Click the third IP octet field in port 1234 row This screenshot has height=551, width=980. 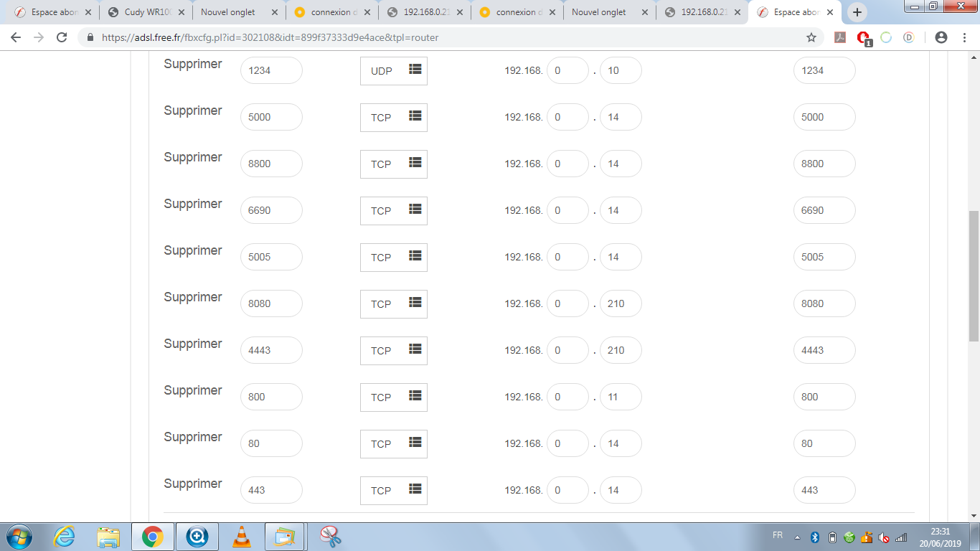pyautogui.click(x=567, y=70)
